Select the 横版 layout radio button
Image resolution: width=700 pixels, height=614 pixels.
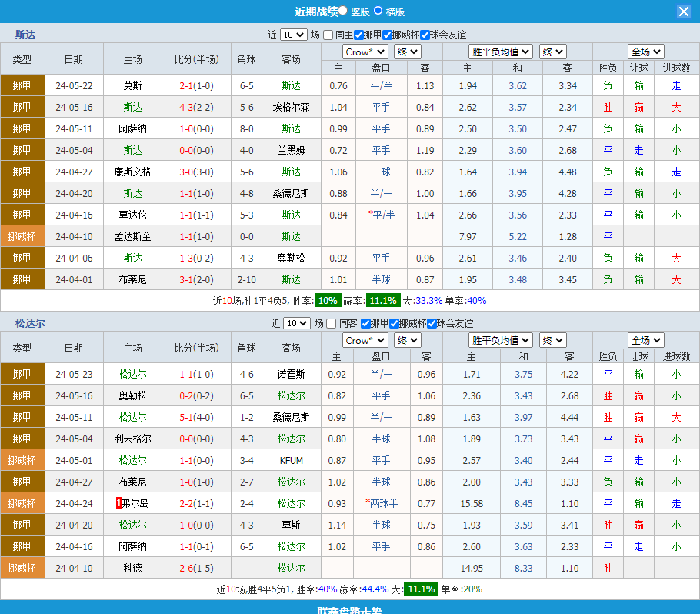coord(378,11)
